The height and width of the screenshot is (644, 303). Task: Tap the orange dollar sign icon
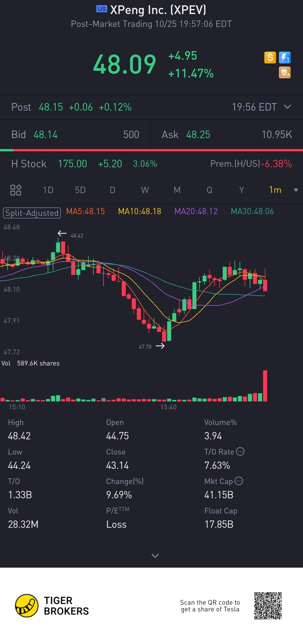pyautogui.click(x=270, y=58)
